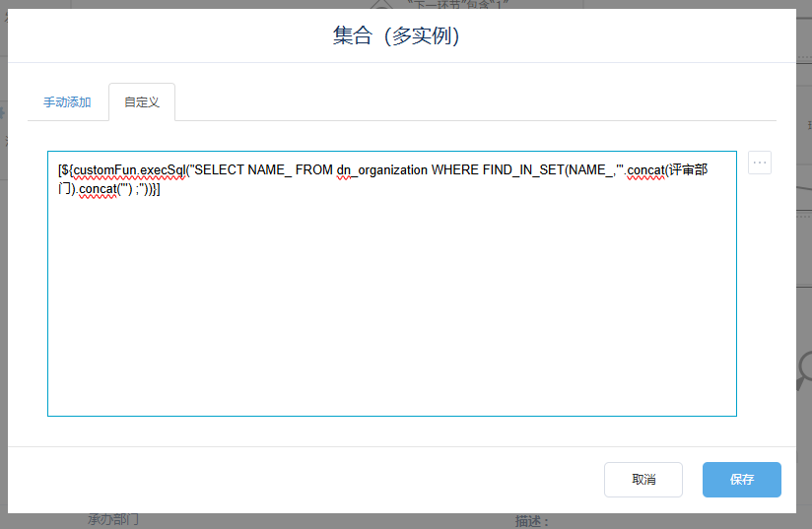Open the ellipsis options button beside the editor

coord(759,164)
